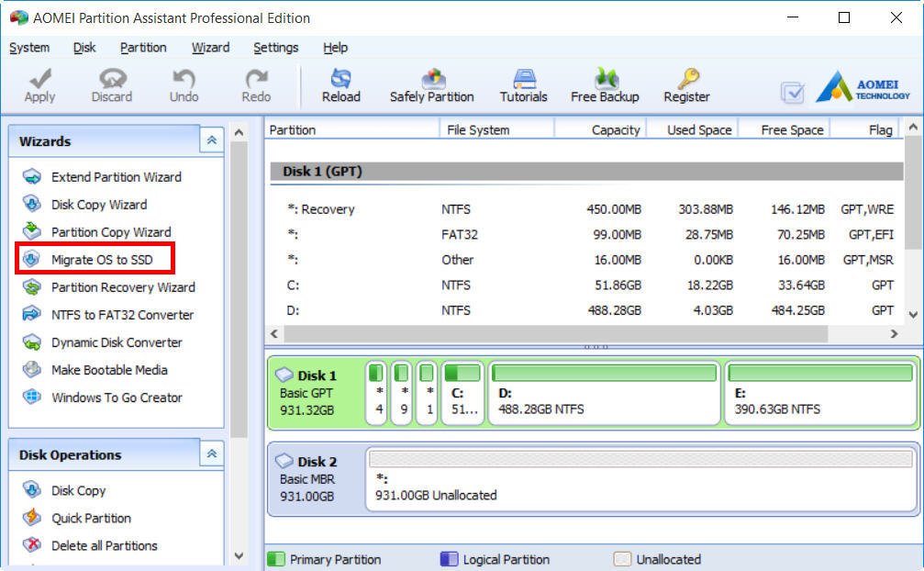The height and width of the screenshot is (571, 924).
Task: Click partition list scroll right arrow
Action: [894, 333]
